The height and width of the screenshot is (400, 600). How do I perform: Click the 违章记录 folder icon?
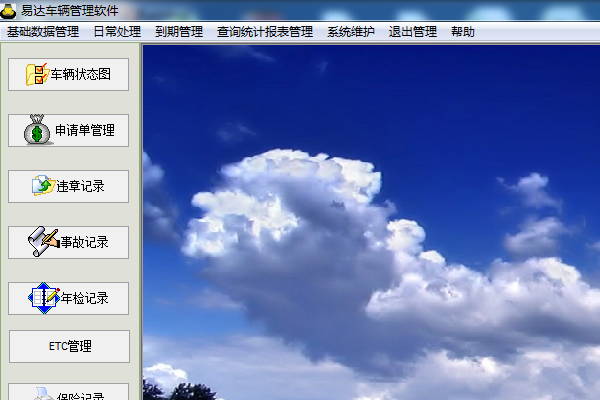(43, 186)
